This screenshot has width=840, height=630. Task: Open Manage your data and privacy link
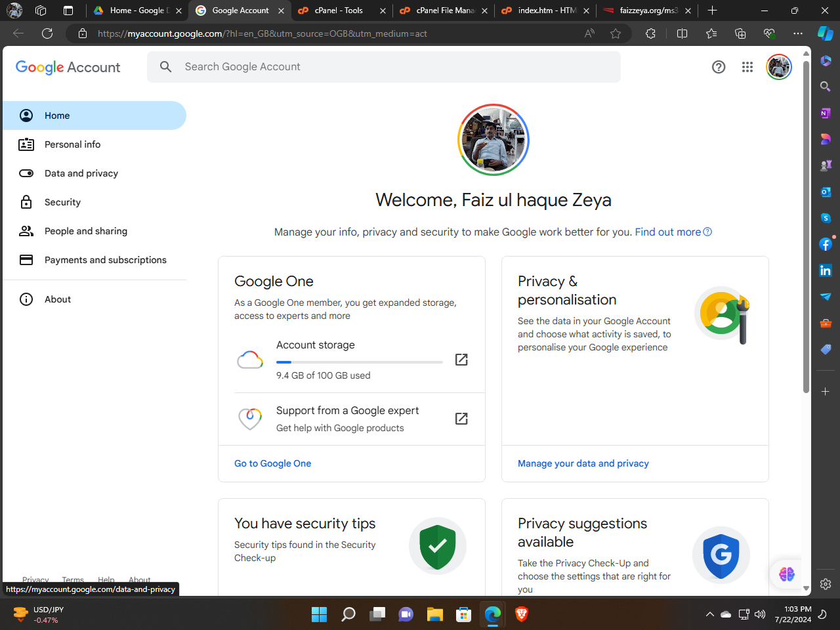click(x=583, y=463)
